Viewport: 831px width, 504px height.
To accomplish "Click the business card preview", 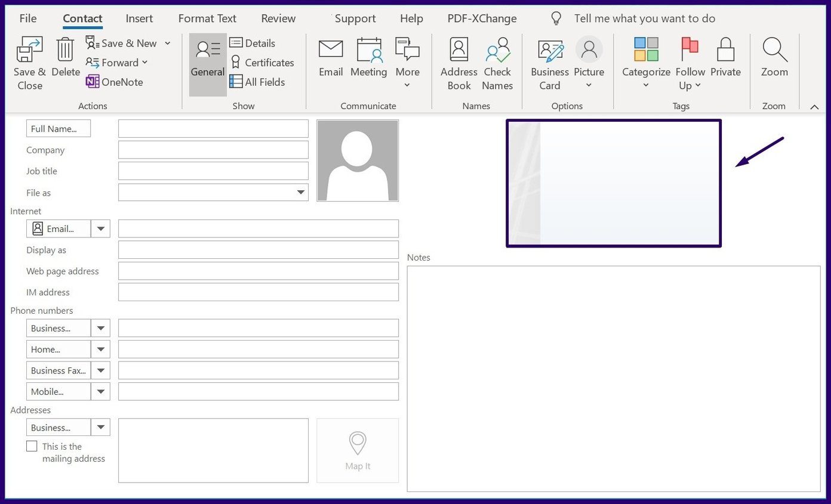I will pyautogui.click(x=614, y=183).
